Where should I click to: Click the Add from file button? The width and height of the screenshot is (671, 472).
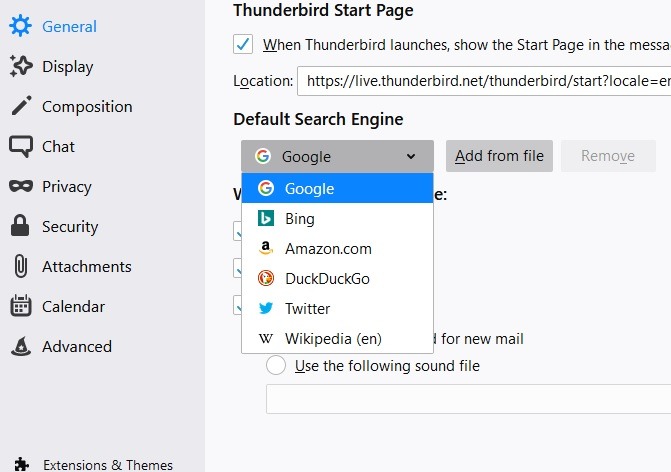pyautogui.click(x=499, y=156)
